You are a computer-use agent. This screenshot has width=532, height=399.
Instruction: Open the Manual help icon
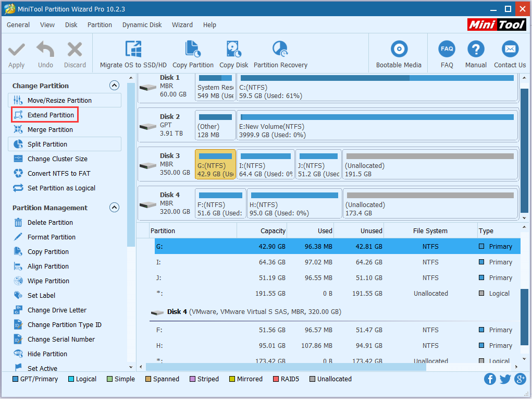(476, 54)
